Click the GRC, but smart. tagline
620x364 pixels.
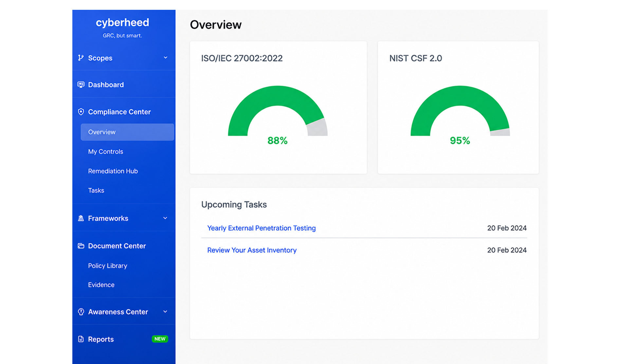(x=122, y=36)
